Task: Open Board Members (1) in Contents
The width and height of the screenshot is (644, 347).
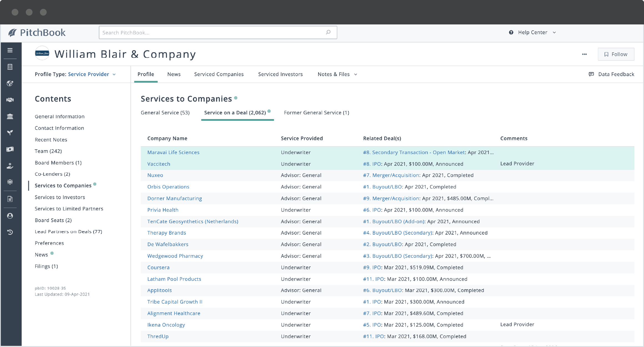Action: (x=58, y=163)
